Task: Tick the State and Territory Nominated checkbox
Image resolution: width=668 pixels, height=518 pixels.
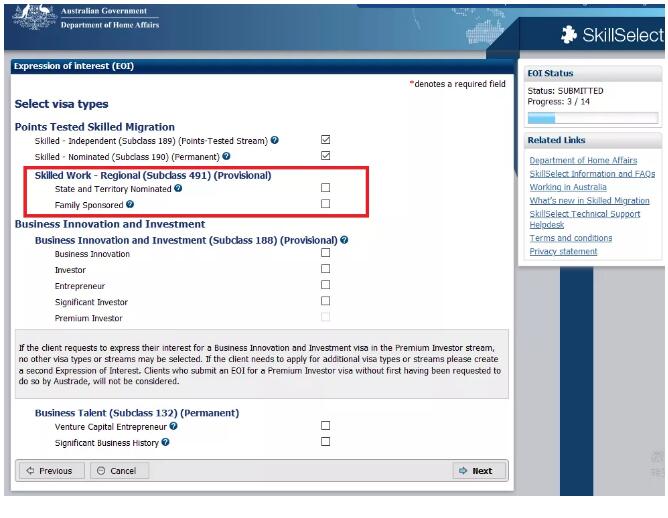Action: pos(325,188)
